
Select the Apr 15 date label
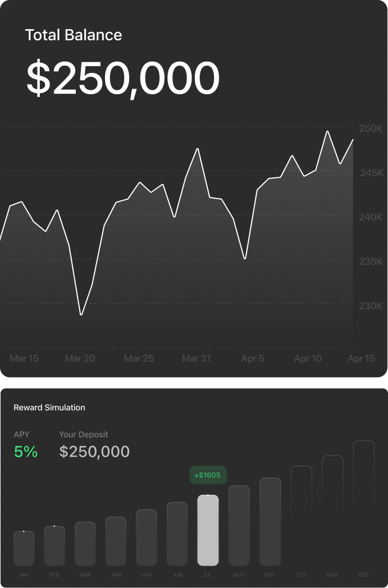(361, 359)
